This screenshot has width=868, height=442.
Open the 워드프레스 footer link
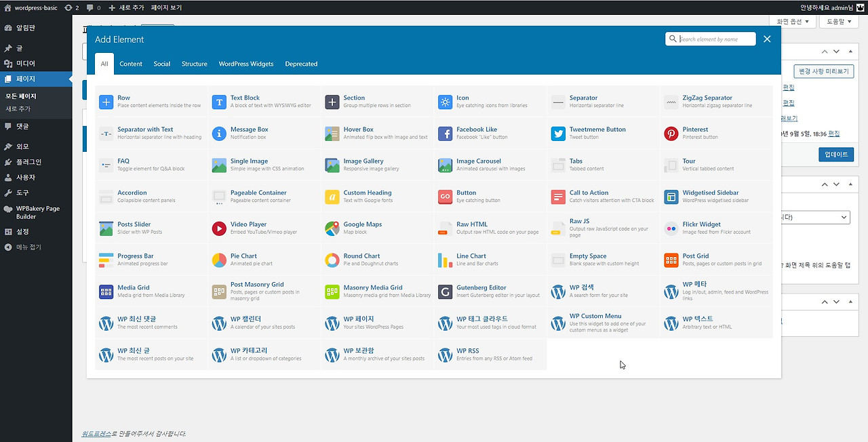click(96, 433)
